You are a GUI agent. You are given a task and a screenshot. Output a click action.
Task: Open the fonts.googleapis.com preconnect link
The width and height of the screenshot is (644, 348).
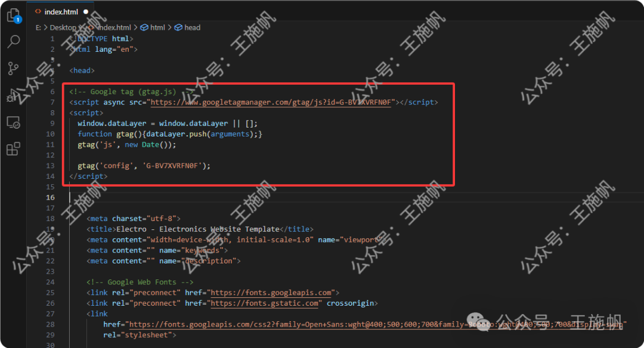coord(271,293)
